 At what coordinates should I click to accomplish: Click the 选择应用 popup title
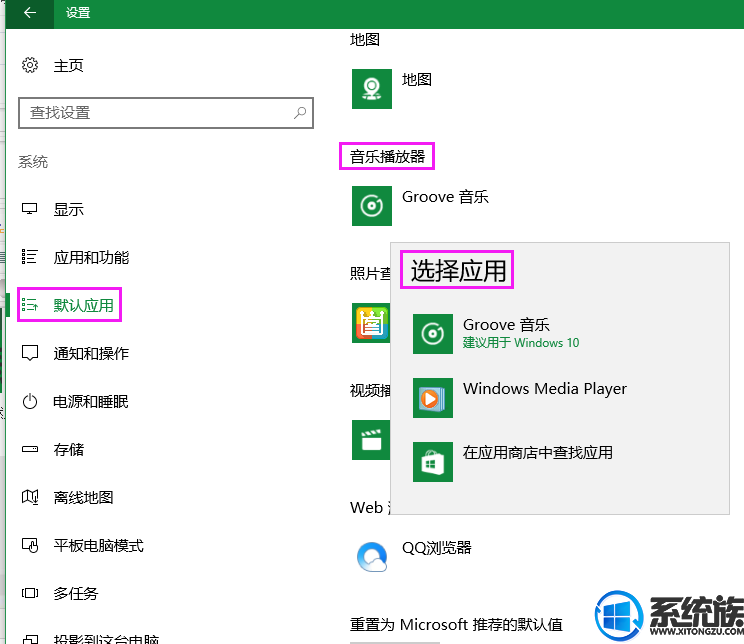pos(458,271)
